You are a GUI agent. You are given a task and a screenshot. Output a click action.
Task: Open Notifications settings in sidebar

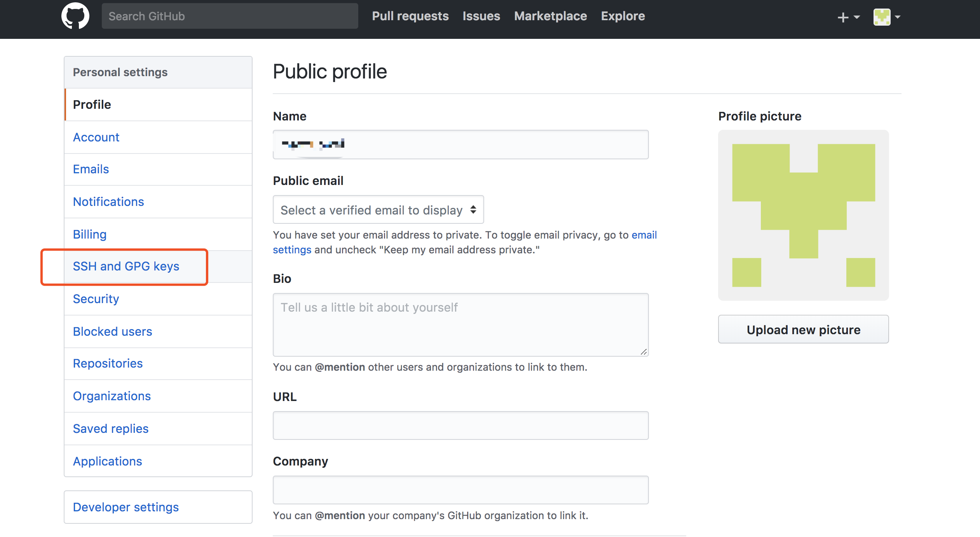108,202
